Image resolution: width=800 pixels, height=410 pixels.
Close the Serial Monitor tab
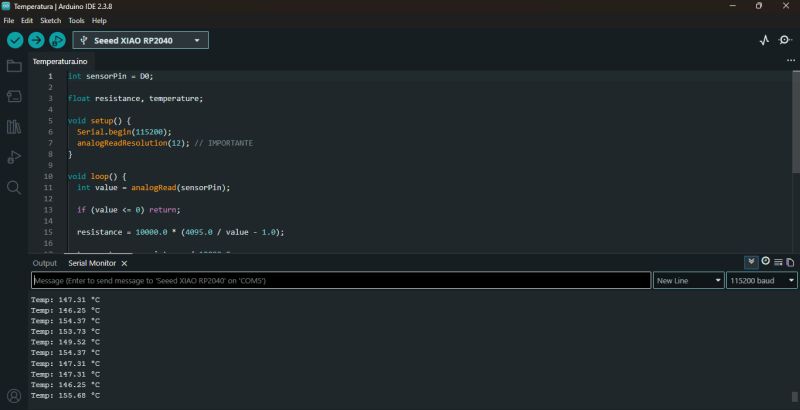point(124,263)
